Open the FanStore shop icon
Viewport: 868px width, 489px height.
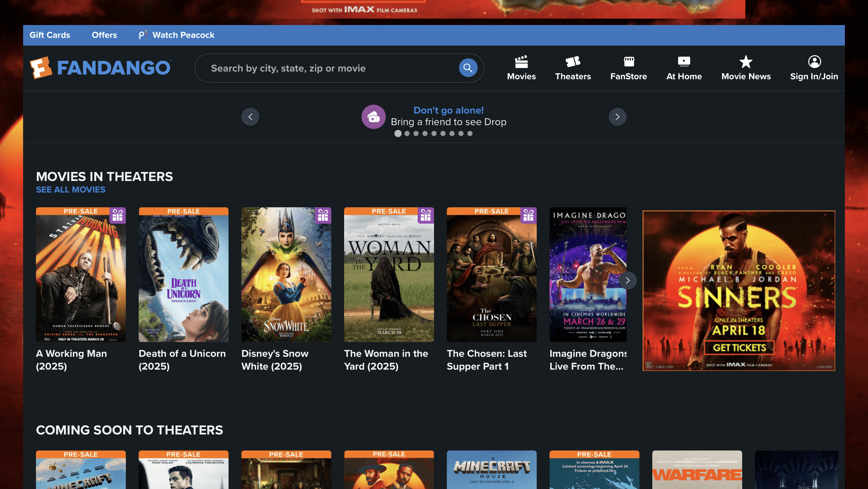pyautogui.click(x=629, y=62)
